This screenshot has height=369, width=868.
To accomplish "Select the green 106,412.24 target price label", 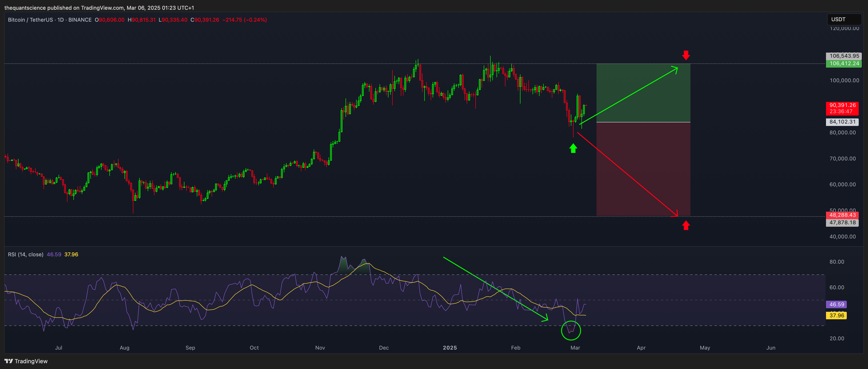I will point(844,64).
